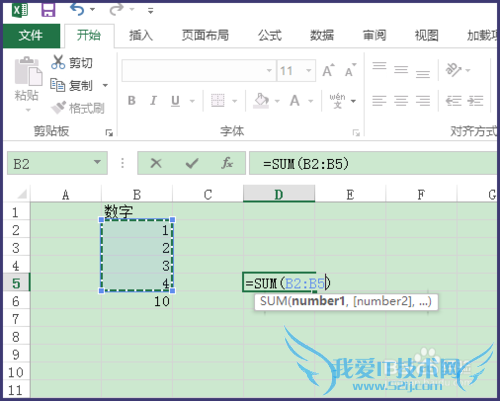The width and height of the screenshot is (500, 401).
Task: Click cell B1 containing 数字
Action: point(137,212)
